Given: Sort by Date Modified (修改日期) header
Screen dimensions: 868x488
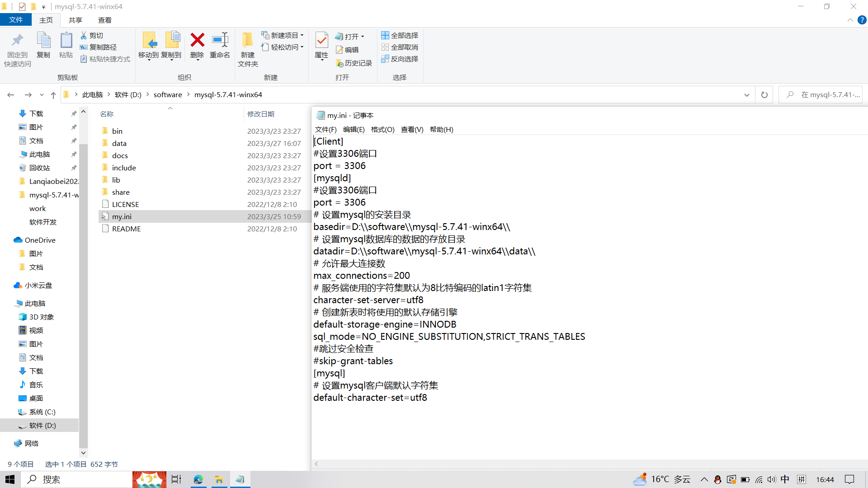Looking at the screenshot, I should pyautogui.click(x=261, y=114).
